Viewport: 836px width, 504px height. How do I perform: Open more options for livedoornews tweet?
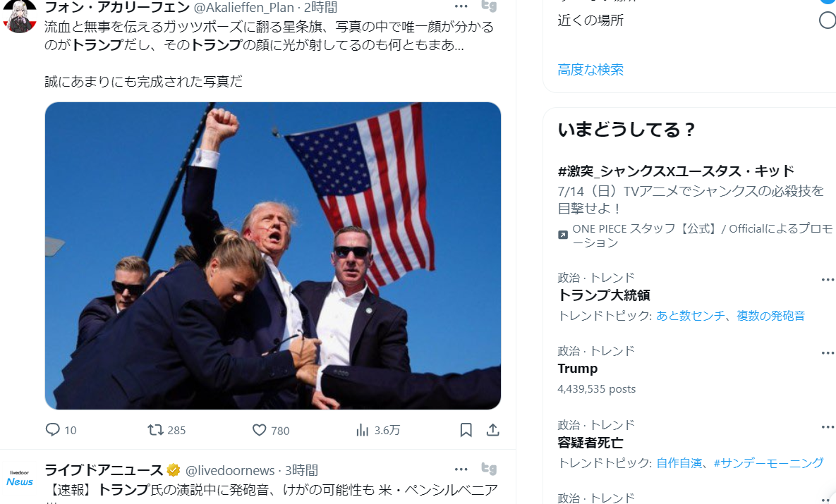click(461, 469)
